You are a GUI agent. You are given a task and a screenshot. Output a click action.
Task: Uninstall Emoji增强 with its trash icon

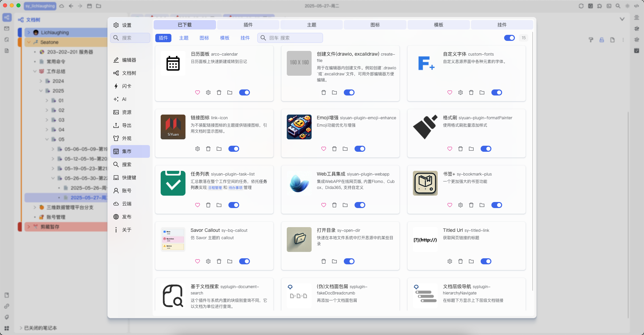334,149
